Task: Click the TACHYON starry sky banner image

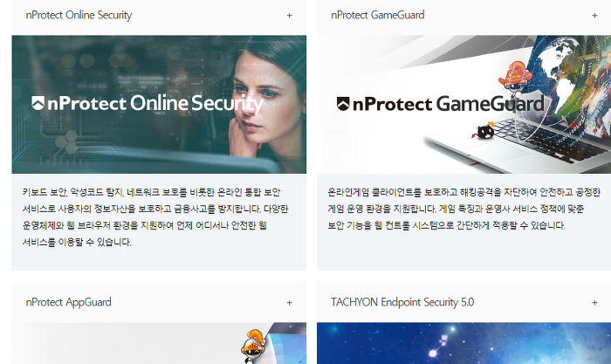Action: (x=463, y=343)
